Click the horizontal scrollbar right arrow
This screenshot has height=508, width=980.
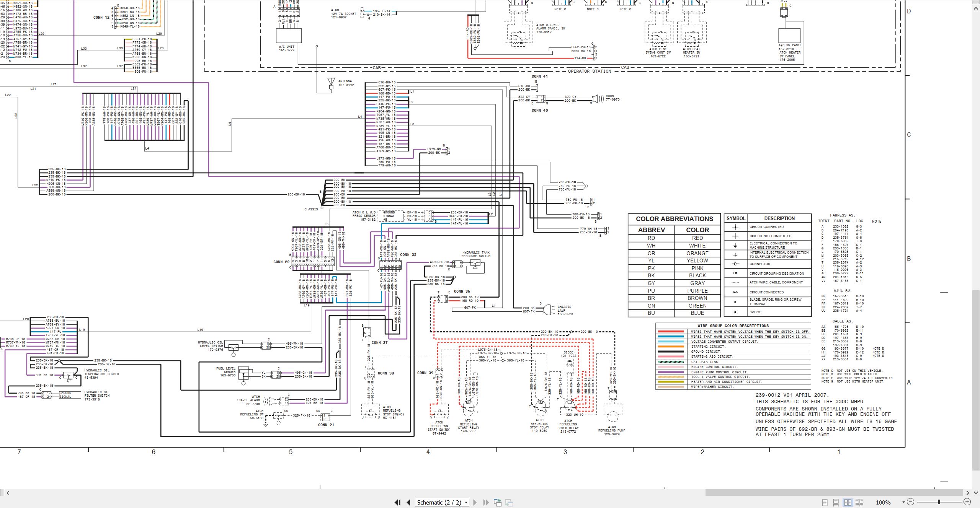(x=968, y=493)
